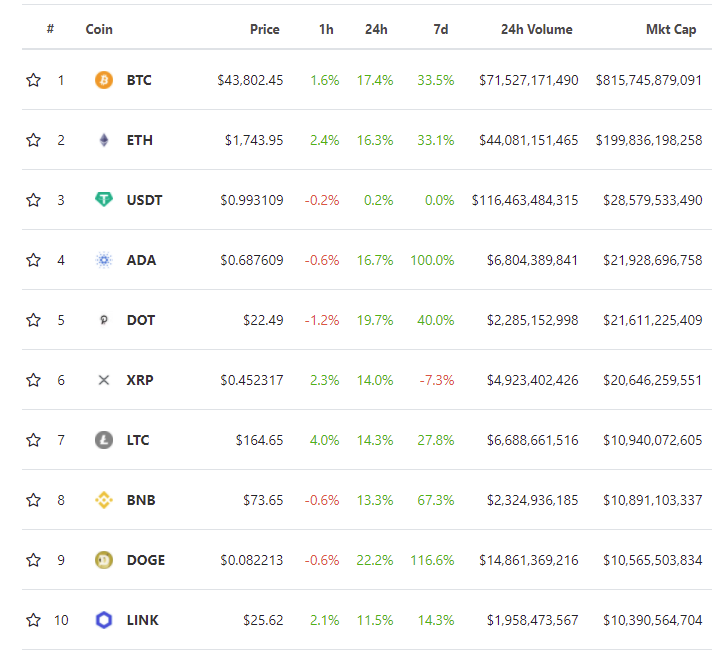
Task: Favorite BTC with its star
Action: (33, 80)
